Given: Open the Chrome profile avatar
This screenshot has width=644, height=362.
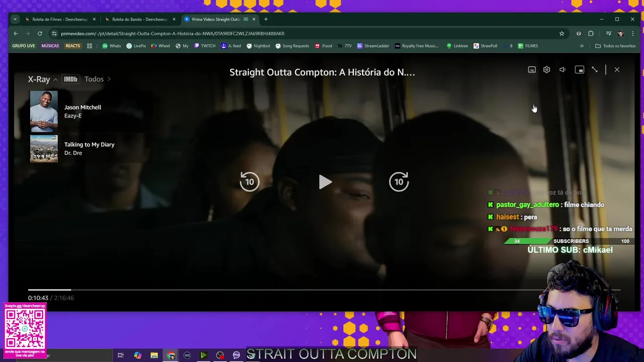Looking at the screenshot, I should tap(620, 33).
